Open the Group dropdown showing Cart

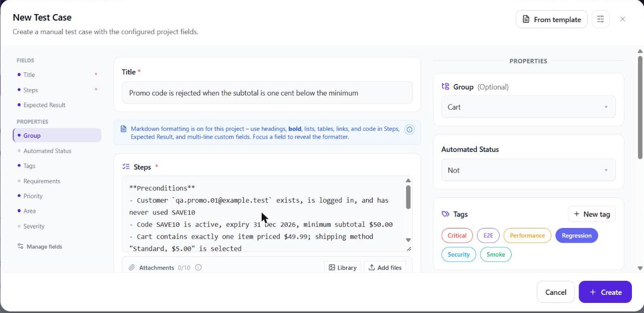[528, 107]
